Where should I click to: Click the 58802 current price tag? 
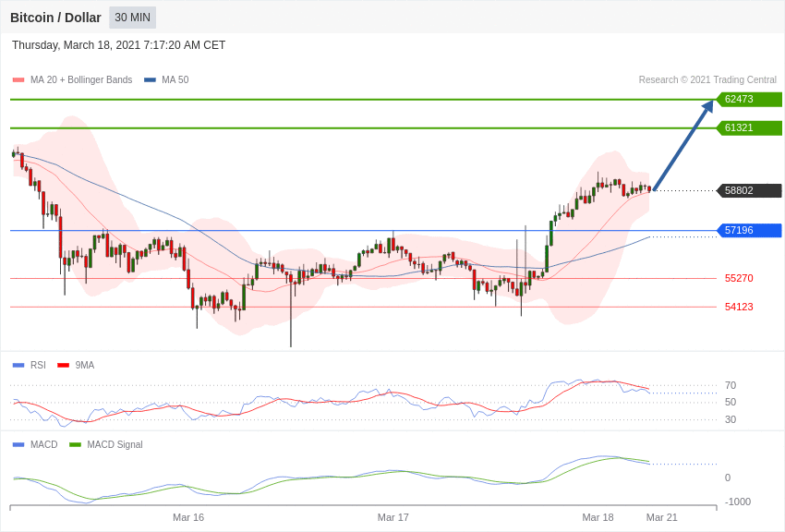(x=749, y=190)
